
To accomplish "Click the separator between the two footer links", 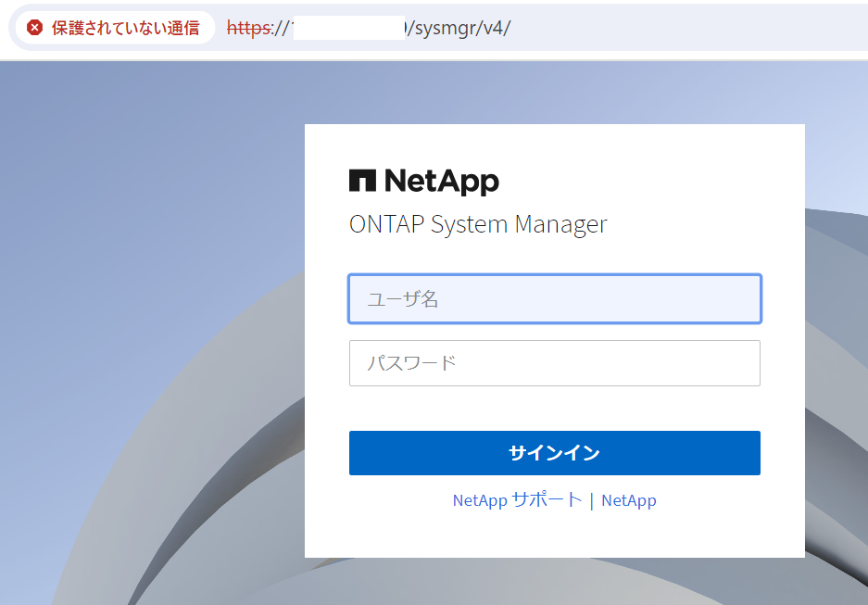I will coord(593,500).
